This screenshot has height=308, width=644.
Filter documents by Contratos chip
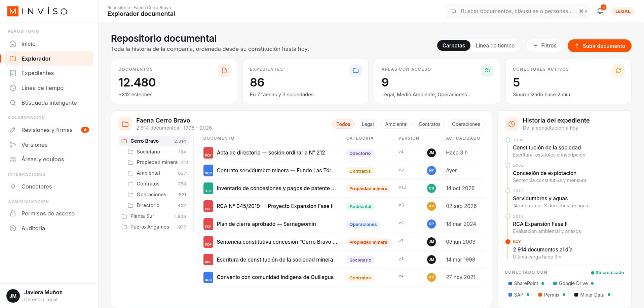[429, 124]
